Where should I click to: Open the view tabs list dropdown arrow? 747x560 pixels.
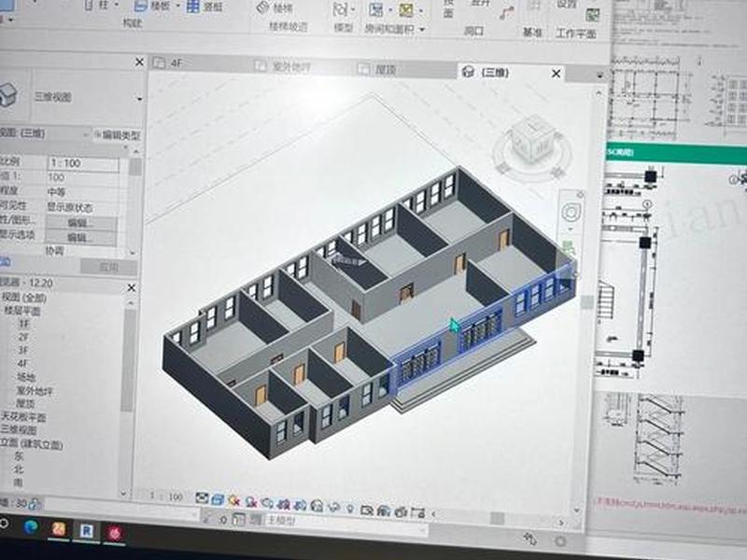(599, 76)
